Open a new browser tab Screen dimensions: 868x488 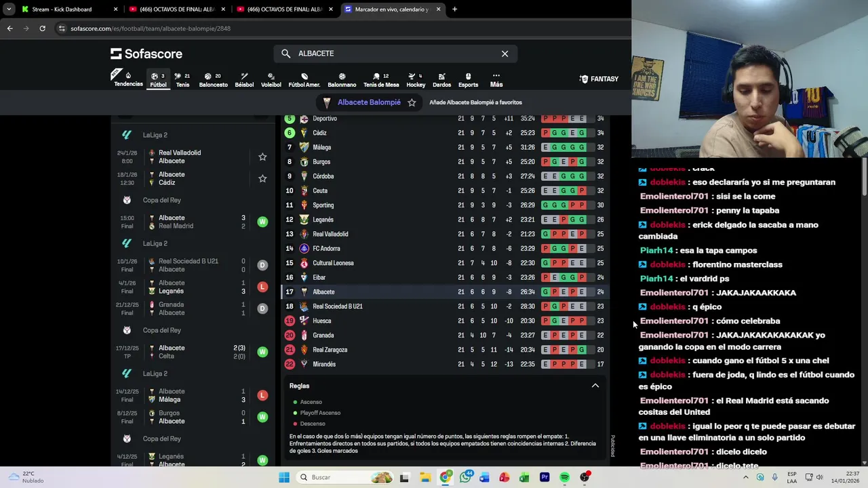point(454,9)
